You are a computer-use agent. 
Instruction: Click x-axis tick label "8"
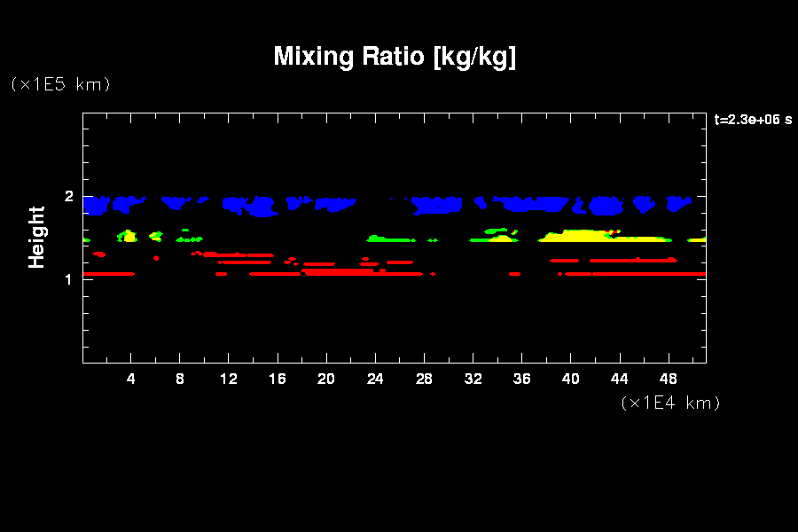180,379
